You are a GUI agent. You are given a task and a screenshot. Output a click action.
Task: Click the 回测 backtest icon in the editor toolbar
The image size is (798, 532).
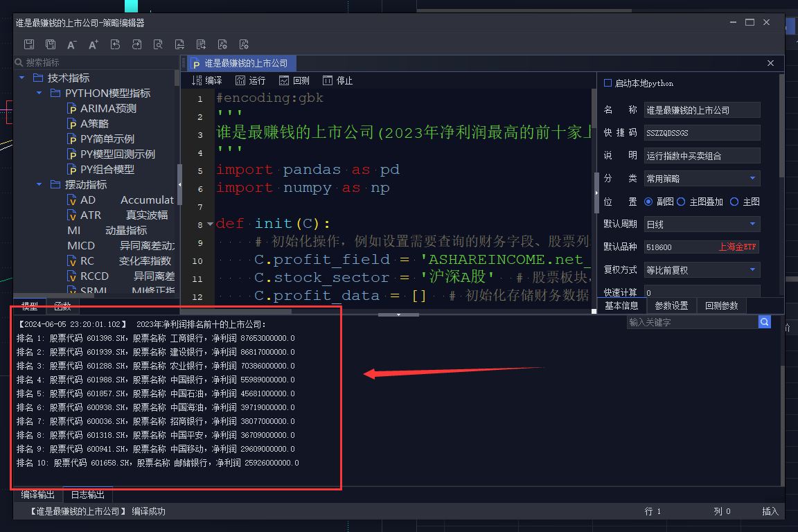tap(284, 80)
